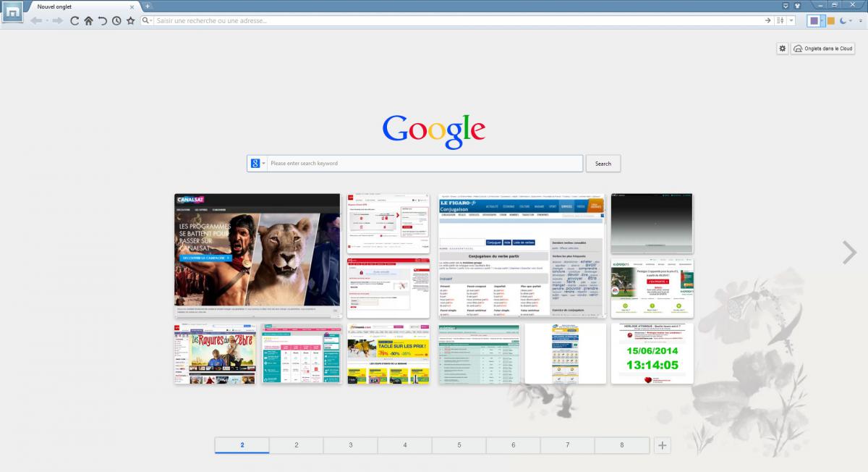The width and height of the screenshot is (868, 472).
Task: Open 'Onglets dans le Cloud'
Action: click(x=822, y=49)
